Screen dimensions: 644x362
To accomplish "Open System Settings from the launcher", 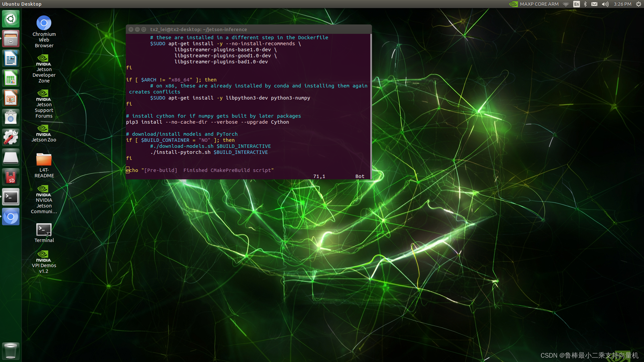I will point(11,137).
